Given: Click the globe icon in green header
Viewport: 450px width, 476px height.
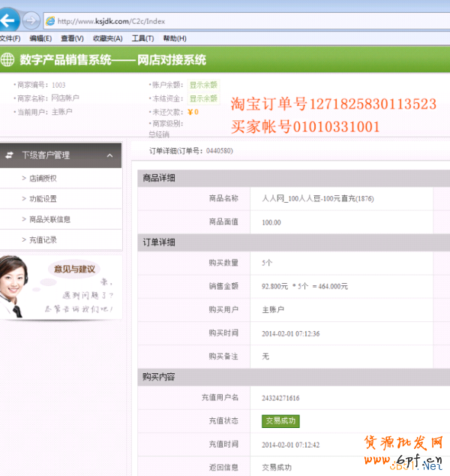Looking at the screenshot, I should tap(7, 59).
